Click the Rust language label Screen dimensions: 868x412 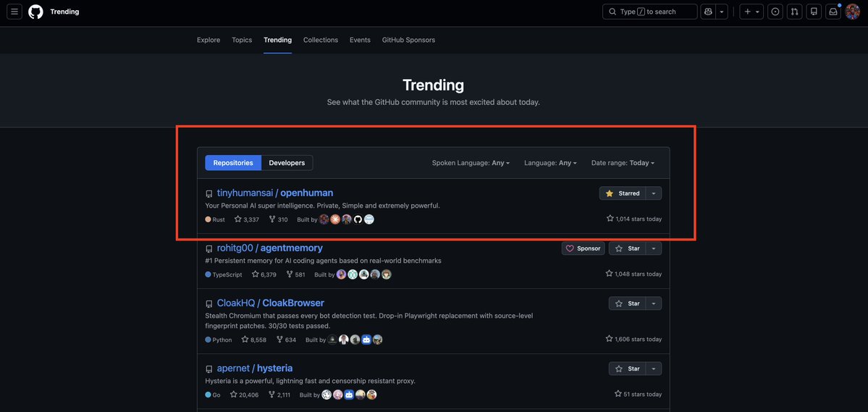pos(215,219)
